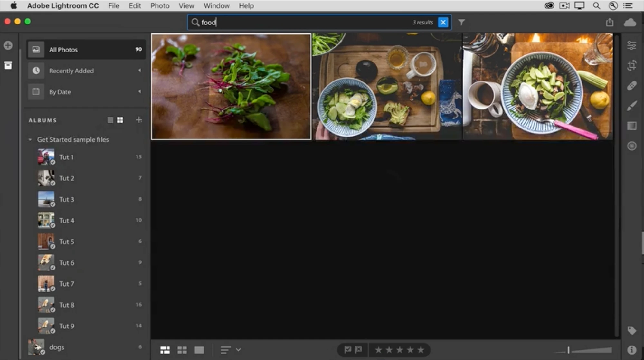Open the Photo menu

click(160, 5)
